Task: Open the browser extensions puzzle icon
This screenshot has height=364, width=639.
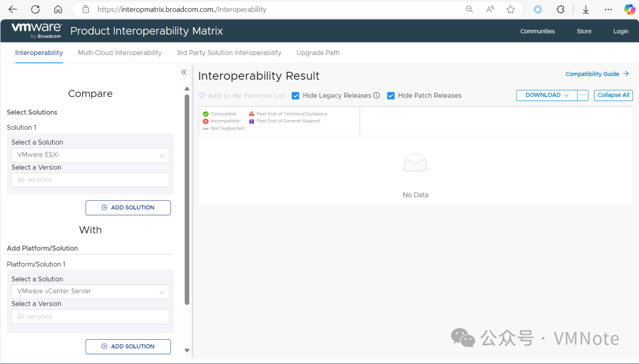Action: 561,9
